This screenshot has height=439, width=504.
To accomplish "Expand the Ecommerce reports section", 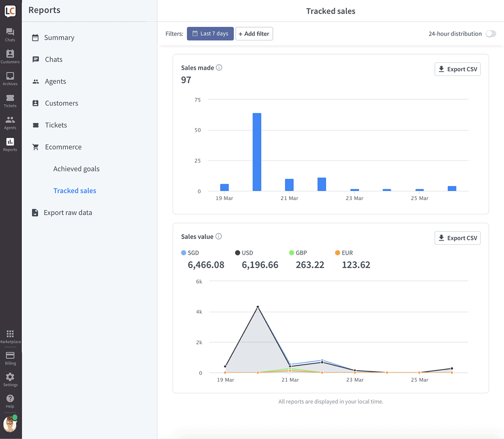I will click(x=63, y=147).
